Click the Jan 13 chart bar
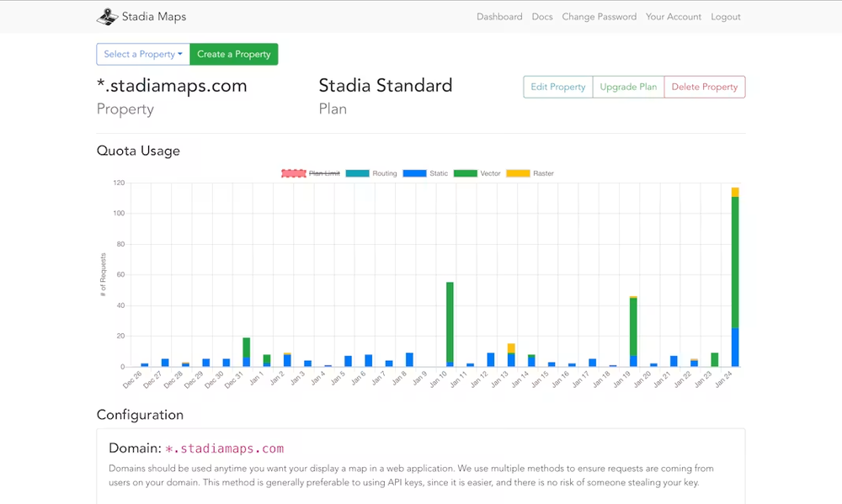The height and width of the screenshot is (504, 842). [x=511, y=355]
